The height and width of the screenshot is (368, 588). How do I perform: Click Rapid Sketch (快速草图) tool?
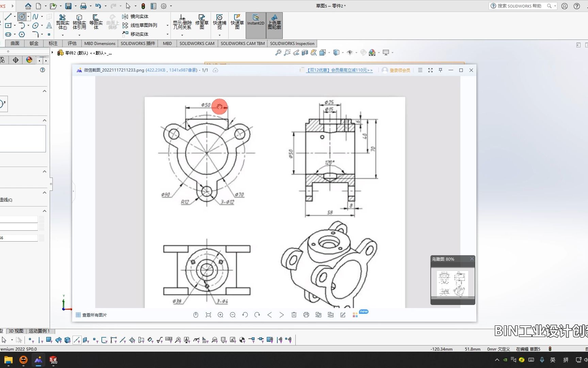click(x=237, y=22)
